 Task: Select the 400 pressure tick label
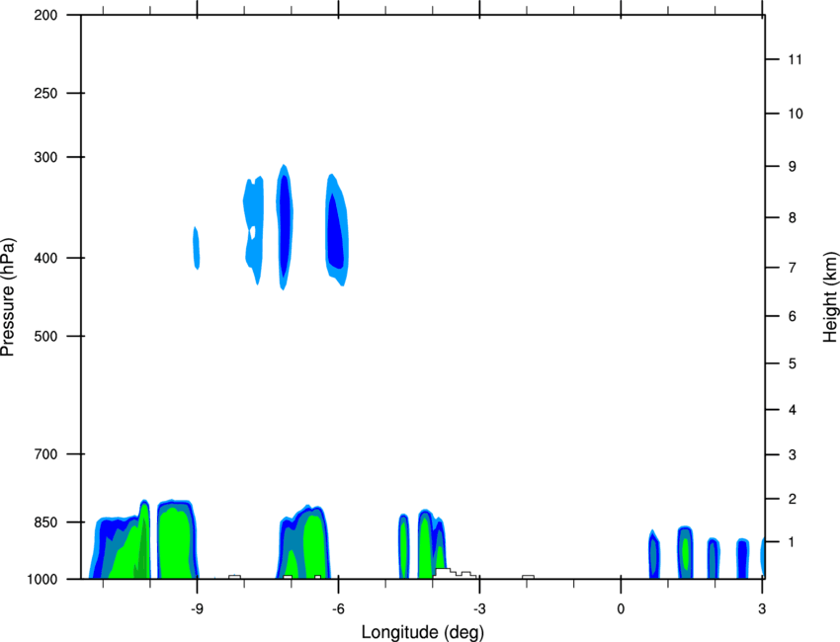click(x=45, y=258)
